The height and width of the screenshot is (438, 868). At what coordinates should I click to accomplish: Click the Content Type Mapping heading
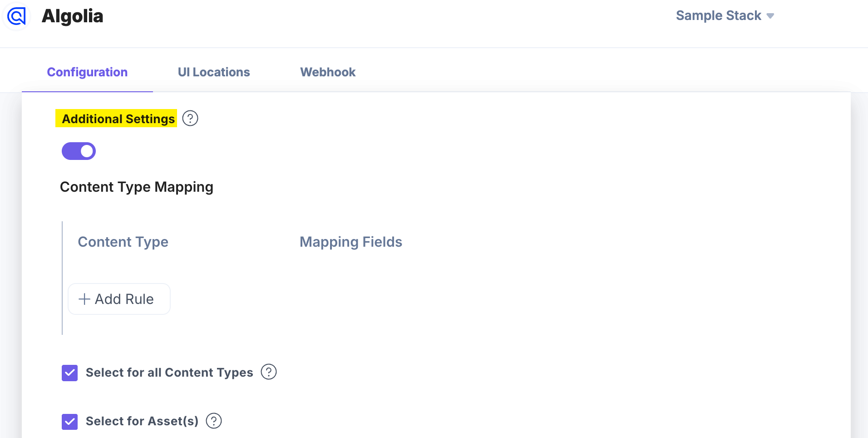tap(137, 187)
